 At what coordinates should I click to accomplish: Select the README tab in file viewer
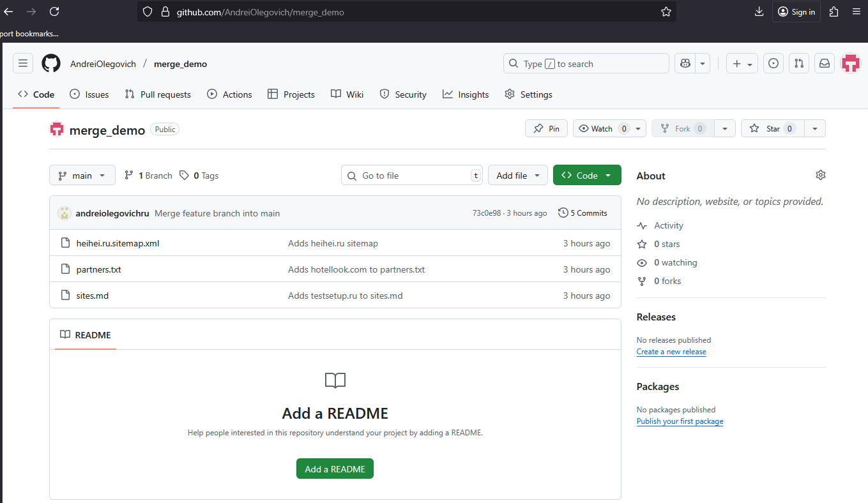tap(86, 334)
